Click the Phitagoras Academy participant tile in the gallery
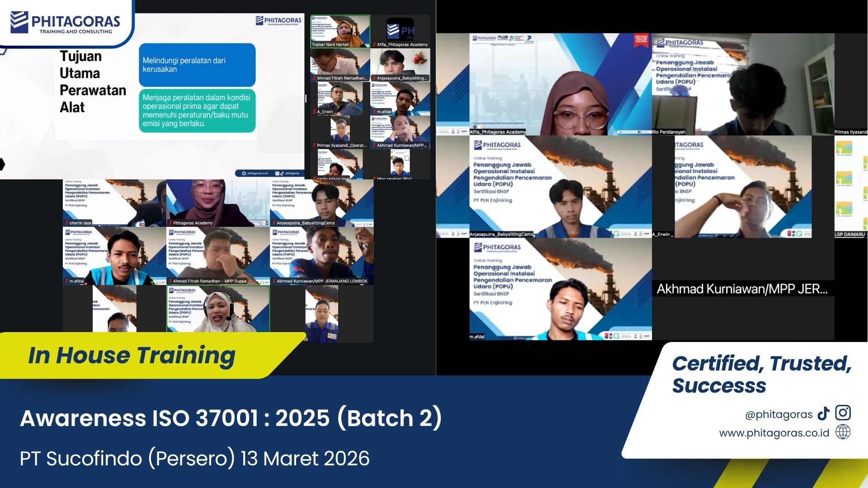The width and height of the screenshot is (868, 488). (x=218, y=203)
